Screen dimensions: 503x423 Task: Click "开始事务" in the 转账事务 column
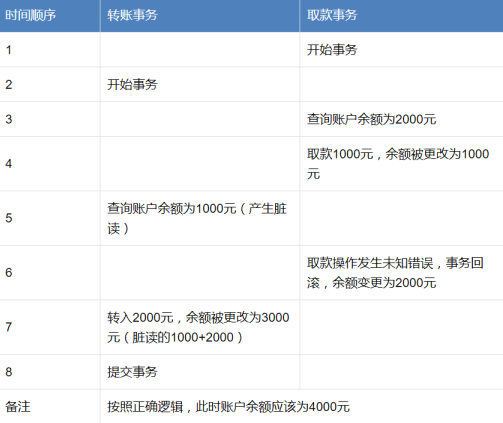[132, 85]
